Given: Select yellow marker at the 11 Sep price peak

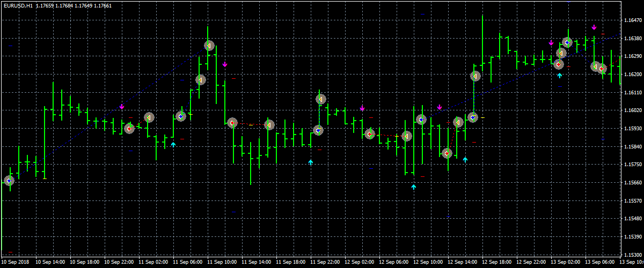Looking at the screenshot, I should click(x=209, y=46).
